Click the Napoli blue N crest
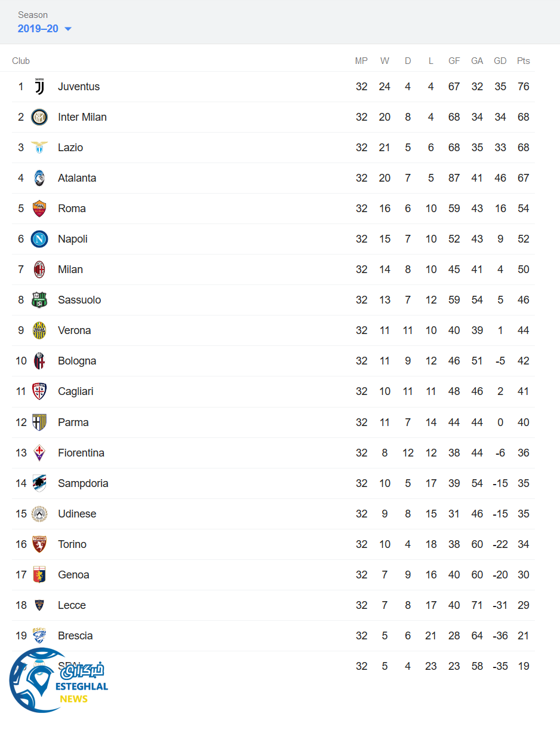The width and height of the screenshot is (560, 729). [39, 239]
